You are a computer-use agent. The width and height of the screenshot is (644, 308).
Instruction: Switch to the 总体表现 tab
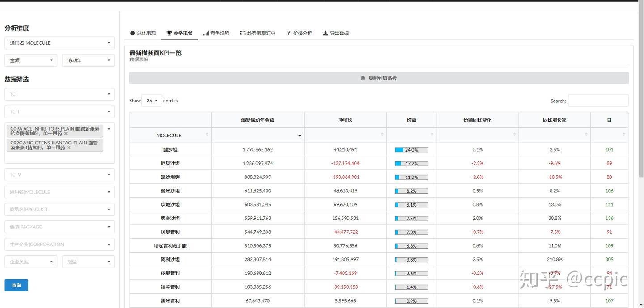pyautogui.click(x=143, y=33)
